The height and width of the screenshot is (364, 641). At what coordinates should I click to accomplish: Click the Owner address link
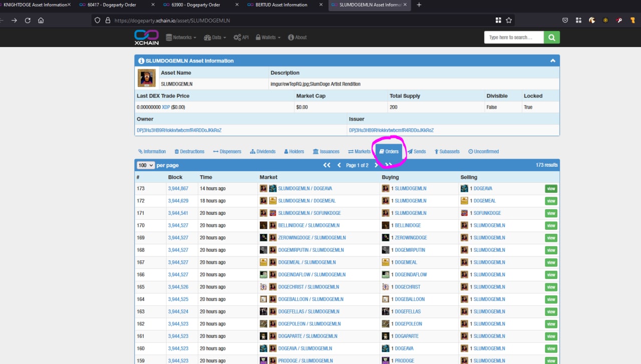click(179, 130)
